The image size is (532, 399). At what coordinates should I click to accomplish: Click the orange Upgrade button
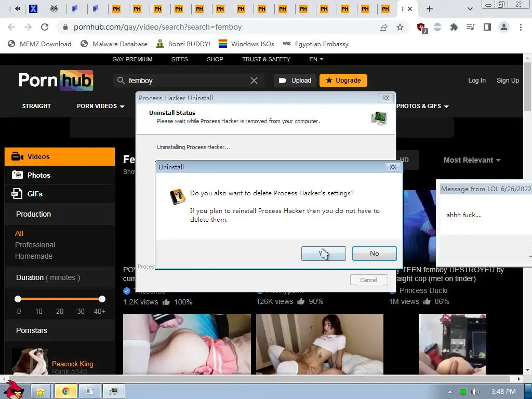(343, 81)
